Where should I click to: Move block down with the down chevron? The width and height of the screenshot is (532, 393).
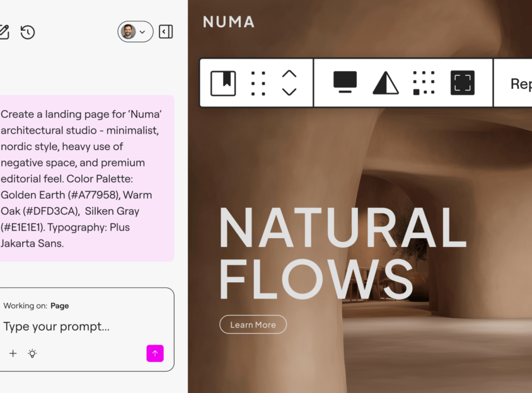pos(289,92)
